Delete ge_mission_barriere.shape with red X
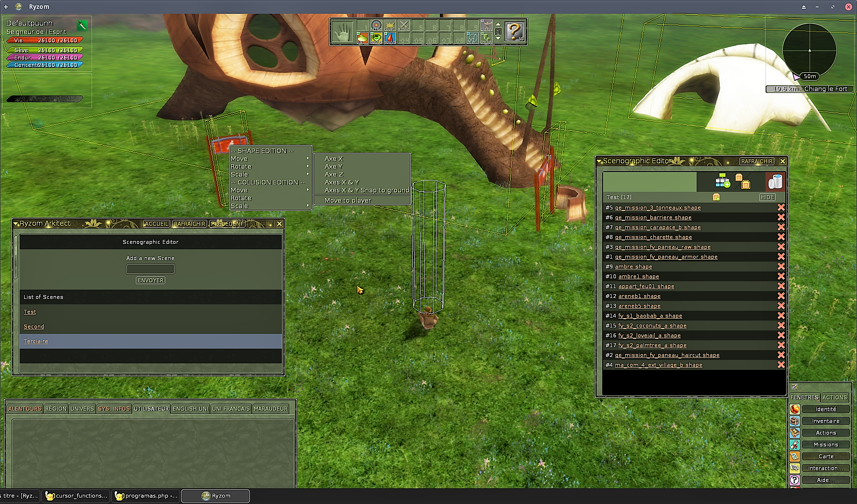The width and height of the screenshot is (857, 504). coord(781,217)
